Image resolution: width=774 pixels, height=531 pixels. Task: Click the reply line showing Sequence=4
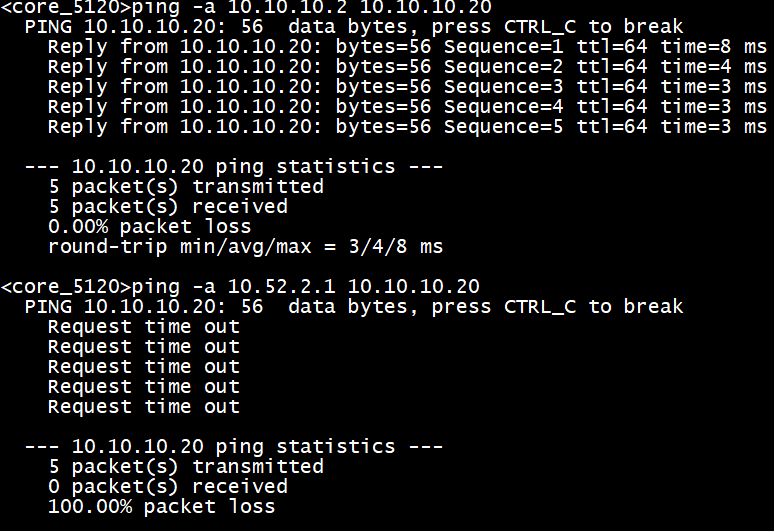tap(406, 107)
